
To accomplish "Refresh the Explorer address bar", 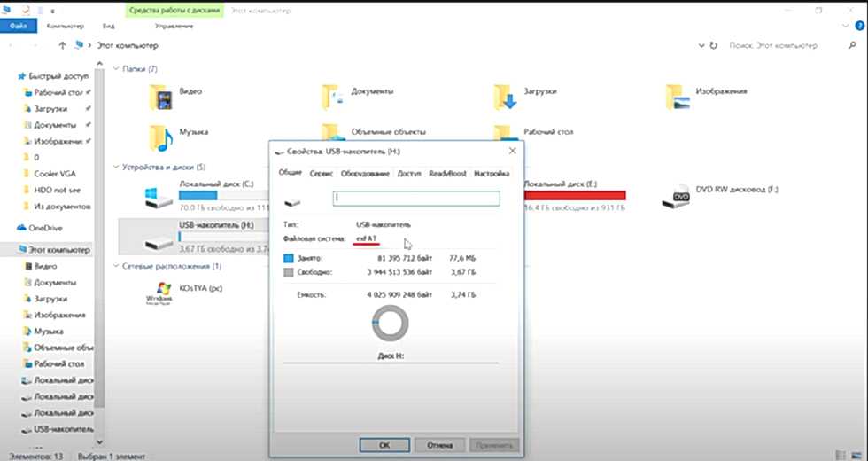I will (714, 44).
